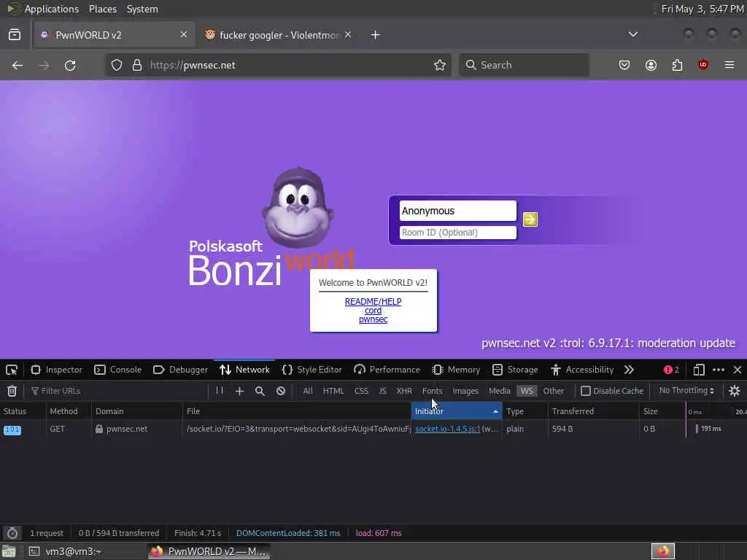Follow the cord link

373,311
